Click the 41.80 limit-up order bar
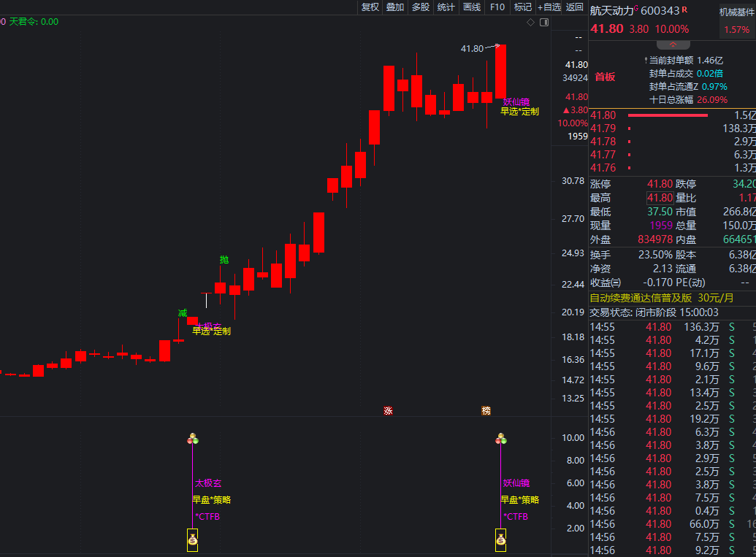Screen dimensions: 756x557 click(668, 115)
